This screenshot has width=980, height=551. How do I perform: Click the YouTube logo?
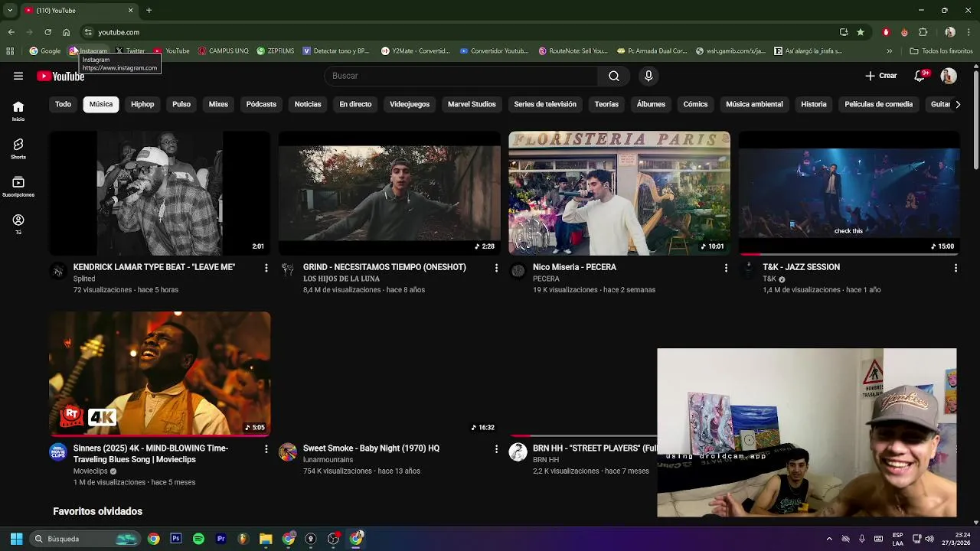[60, 76]
